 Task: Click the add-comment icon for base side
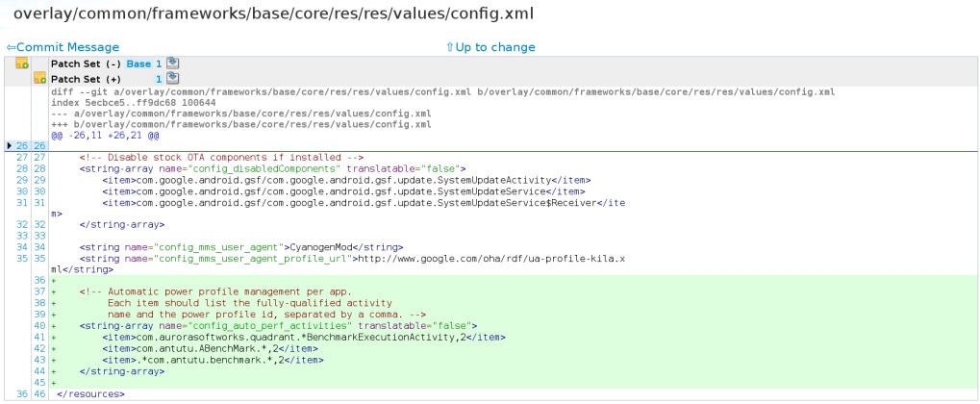click(x=22, y=63)
